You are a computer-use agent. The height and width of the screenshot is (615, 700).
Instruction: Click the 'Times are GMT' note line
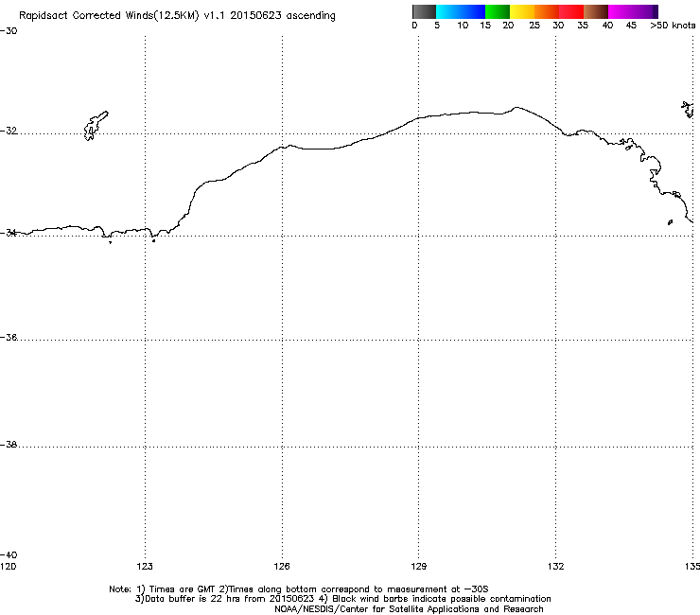[298, 589]
